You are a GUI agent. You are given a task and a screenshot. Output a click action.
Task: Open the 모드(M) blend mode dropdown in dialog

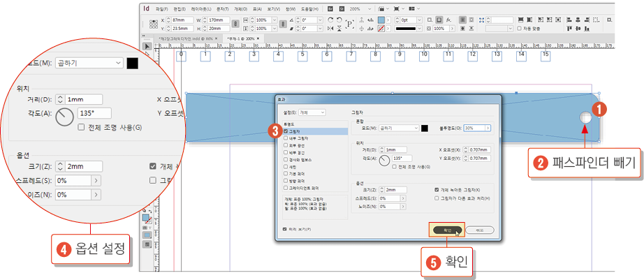click(399, 128)
